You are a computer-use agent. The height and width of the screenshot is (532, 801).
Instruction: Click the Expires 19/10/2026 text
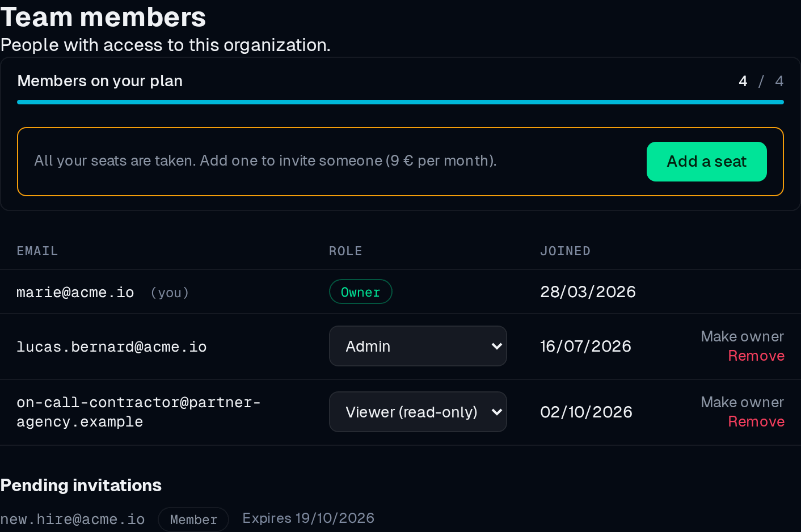point(308,518)
